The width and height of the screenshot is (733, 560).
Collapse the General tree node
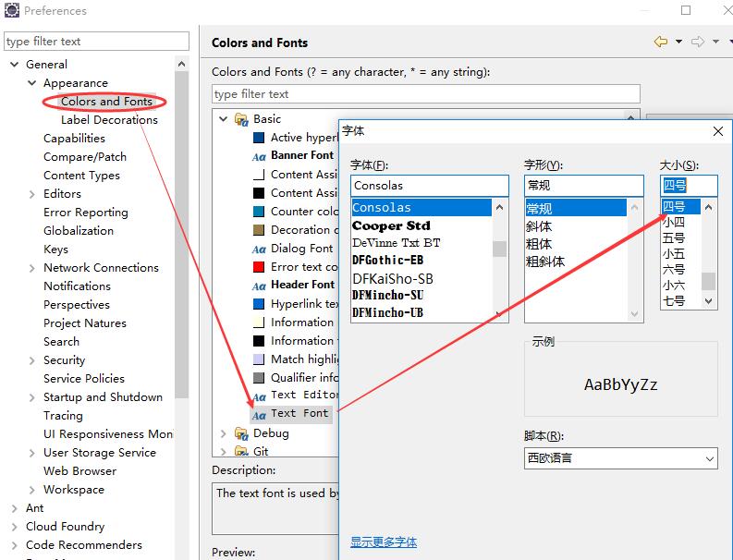[x=15, y=65]
